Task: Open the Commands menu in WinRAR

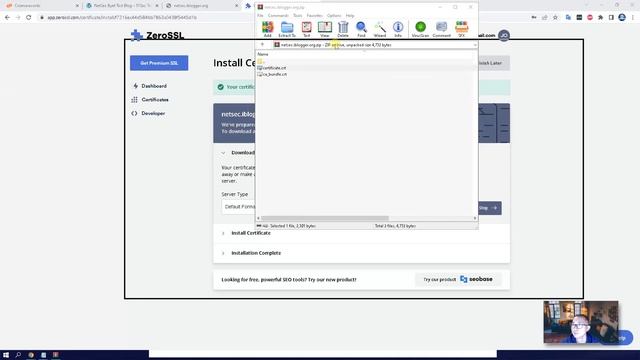Action: pyautogui.click(x=278, y=16)
